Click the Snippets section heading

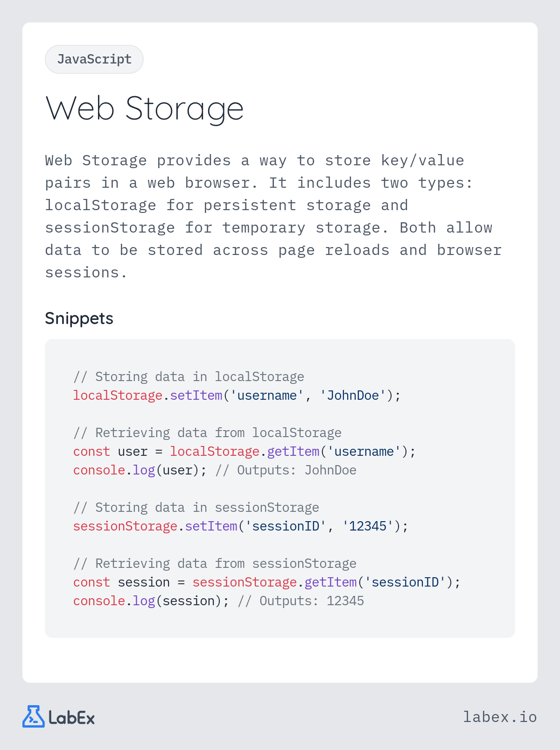click(79, 318)
